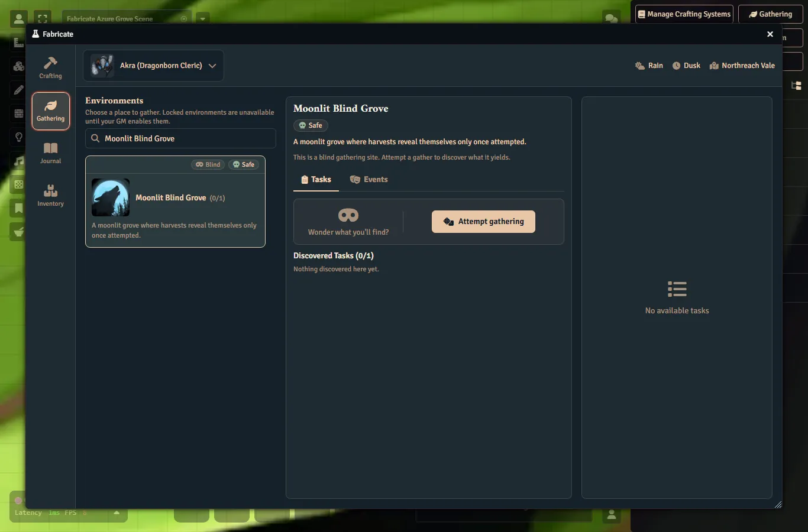The image size is (808, 532).
Task: Click the resize handle of Fabricate window
Action: pos(778,504)
